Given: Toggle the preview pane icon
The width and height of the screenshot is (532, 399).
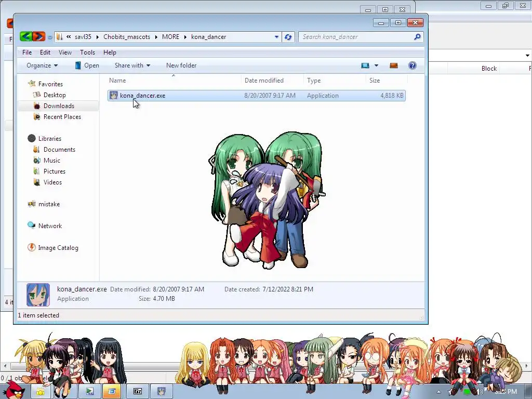Looking at the screenshot, I should (394, 65).
